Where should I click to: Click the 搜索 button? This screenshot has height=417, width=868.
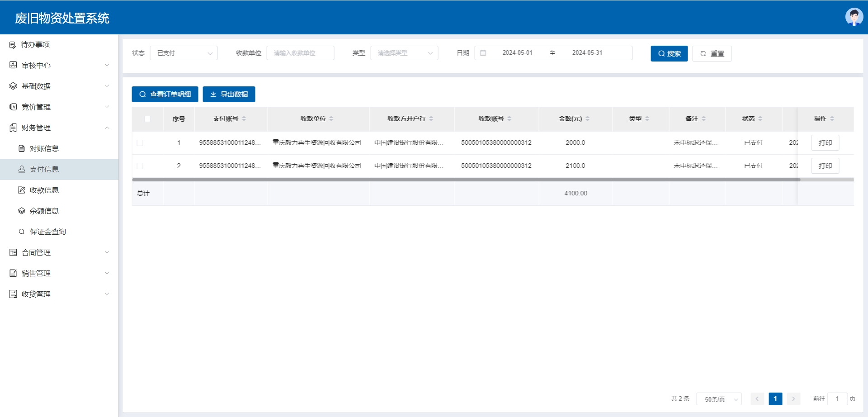pyautogui.click(x=669, y=53)
